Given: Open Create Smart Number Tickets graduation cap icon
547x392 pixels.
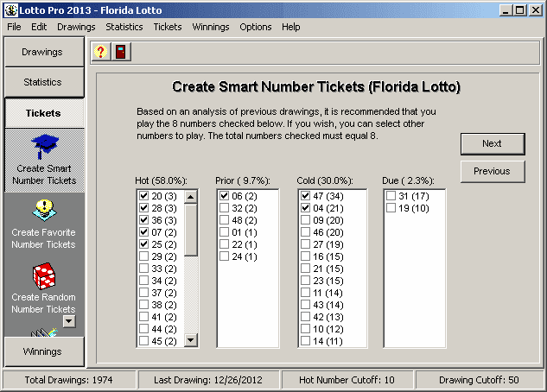Looking at the screenshot, I should (44, 146).
